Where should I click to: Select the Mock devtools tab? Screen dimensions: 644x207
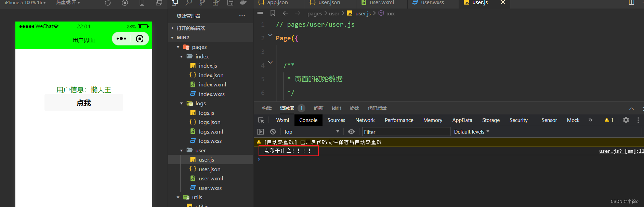(x=573, y=120)
